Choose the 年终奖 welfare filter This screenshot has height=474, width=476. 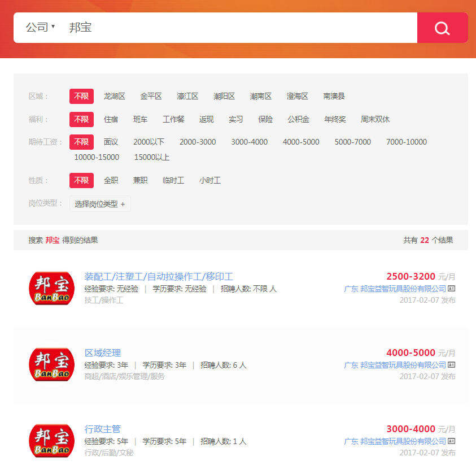335,119
